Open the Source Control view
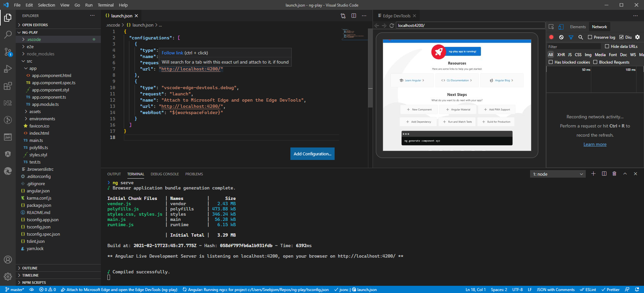Screen dimensions: 644x293 (8, 52)
